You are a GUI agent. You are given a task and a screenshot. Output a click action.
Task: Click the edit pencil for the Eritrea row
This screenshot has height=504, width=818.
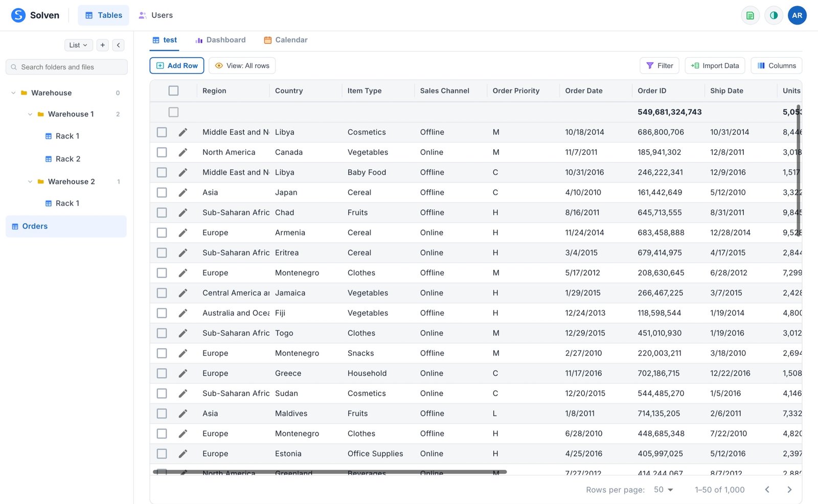point(183,253)
